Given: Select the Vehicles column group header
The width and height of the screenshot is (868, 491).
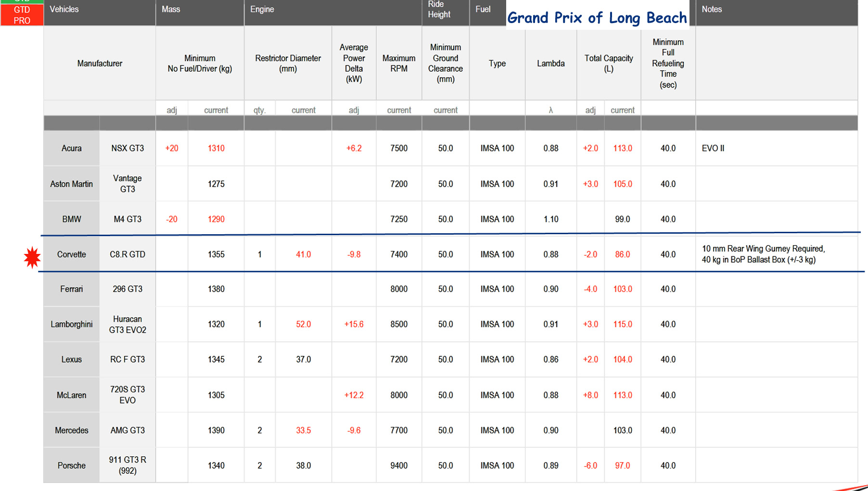Looking at the screenshot, I should coord(64,10).
